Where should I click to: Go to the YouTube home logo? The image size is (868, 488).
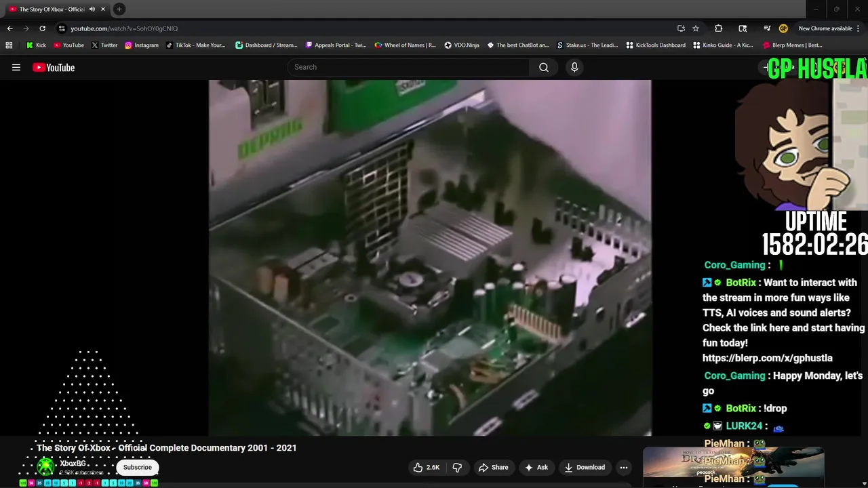click(x=54, y=67)
